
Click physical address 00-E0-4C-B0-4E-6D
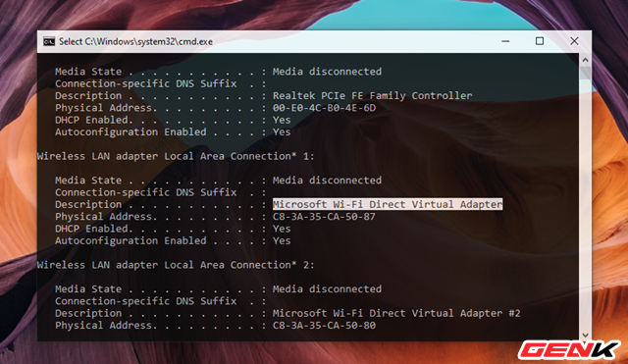[x=324, y=108]
